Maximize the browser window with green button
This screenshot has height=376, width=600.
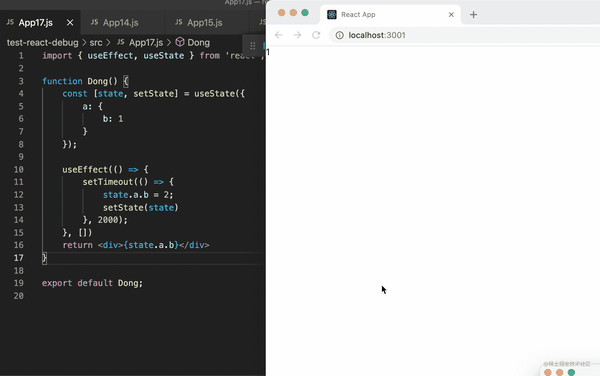coord(305,13)
